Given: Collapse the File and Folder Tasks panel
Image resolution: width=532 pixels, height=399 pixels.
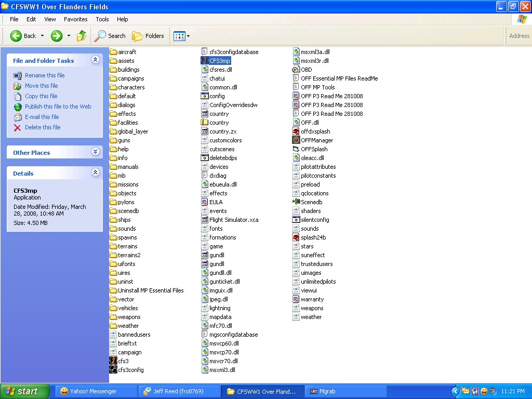Looking at the screenshot, I should point(96,60).
